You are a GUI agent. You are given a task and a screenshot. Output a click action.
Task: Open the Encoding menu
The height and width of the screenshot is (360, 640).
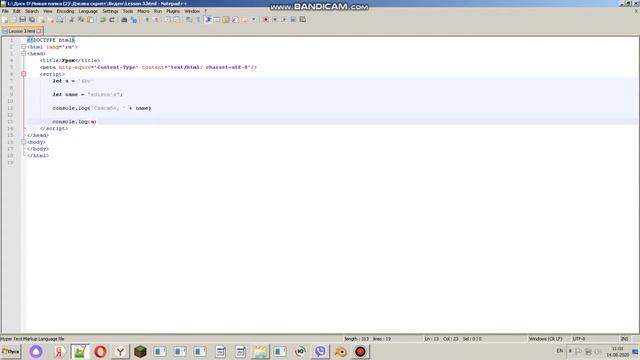pyautogui.click(x=65, y=11)
